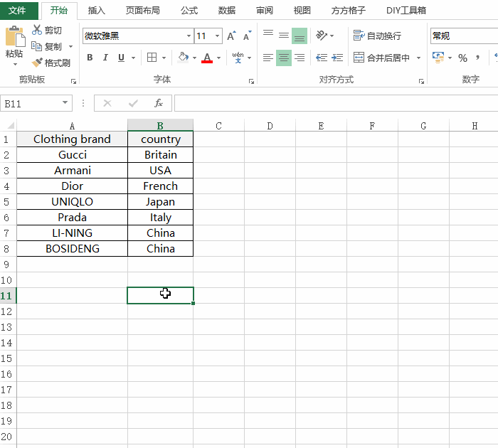Select the Clothing brand header cell
This screenshot has width=498, height=448.
(x=73, y=139)
